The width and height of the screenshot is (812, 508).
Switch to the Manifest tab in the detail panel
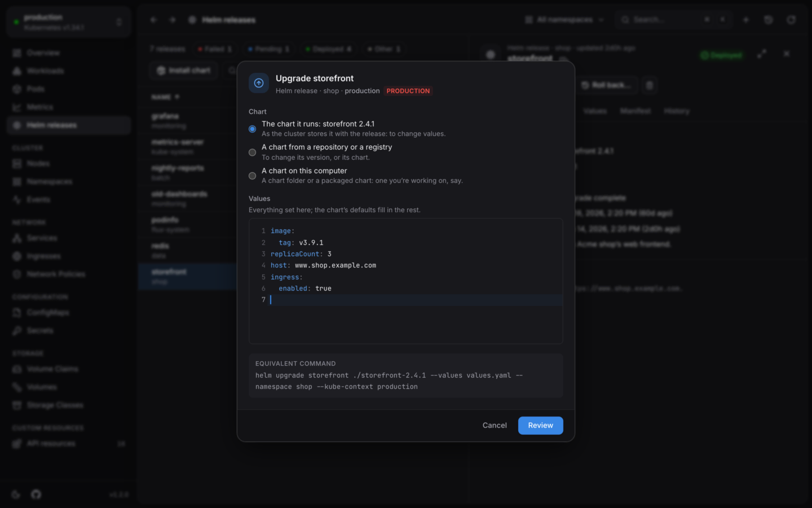tap(636, 111)
